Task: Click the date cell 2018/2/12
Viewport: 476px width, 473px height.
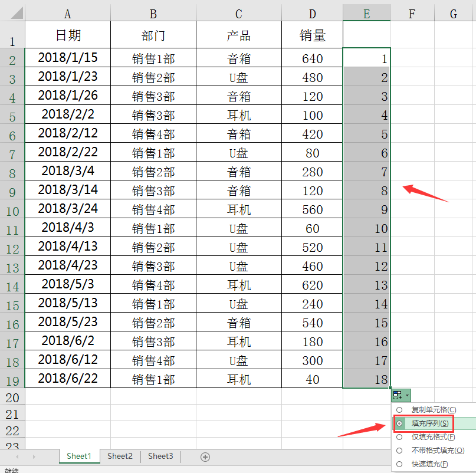Action: [68, 133]
